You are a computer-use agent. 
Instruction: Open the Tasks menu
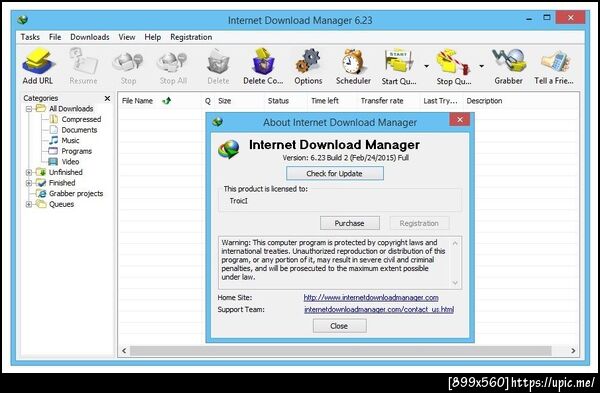click(x=30, y=37)
